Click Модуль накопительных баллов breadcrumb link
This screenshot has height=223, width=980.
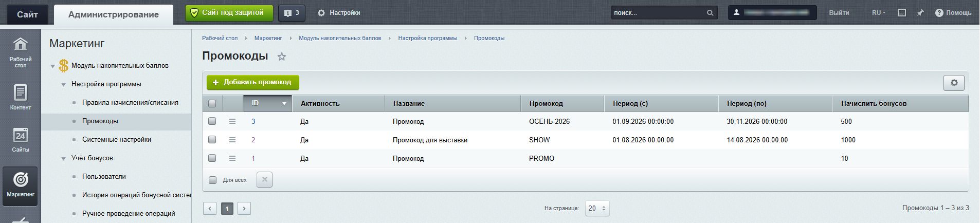pos(340,38)
